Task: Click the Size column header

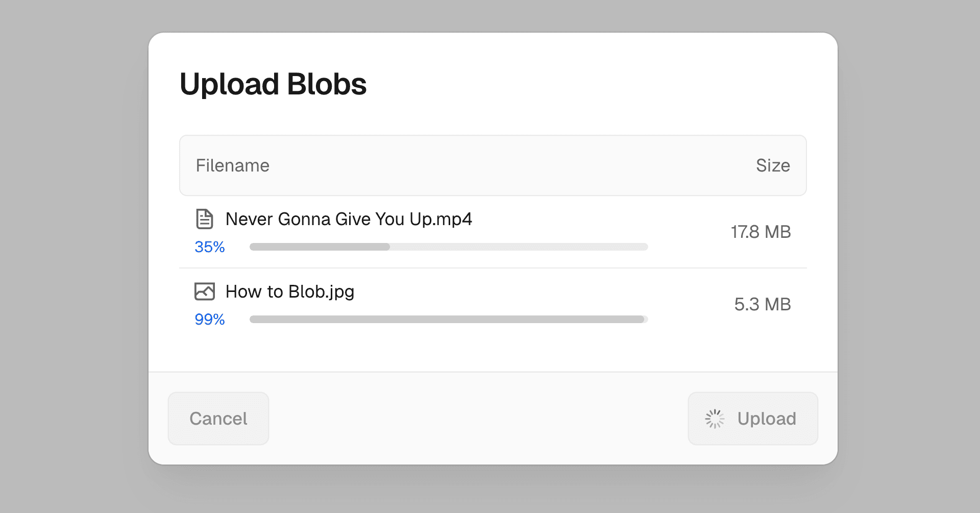Action: click(x=773, y=165)
